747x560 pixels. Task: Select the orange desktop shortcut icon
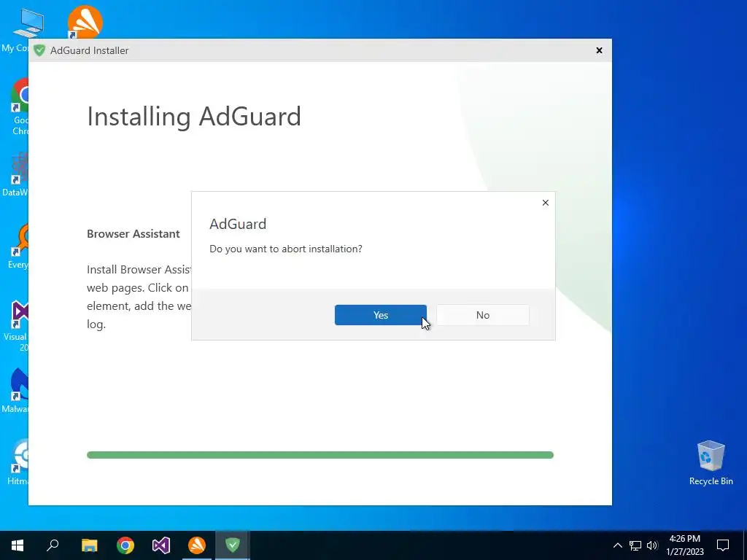[x=85, y=22]
